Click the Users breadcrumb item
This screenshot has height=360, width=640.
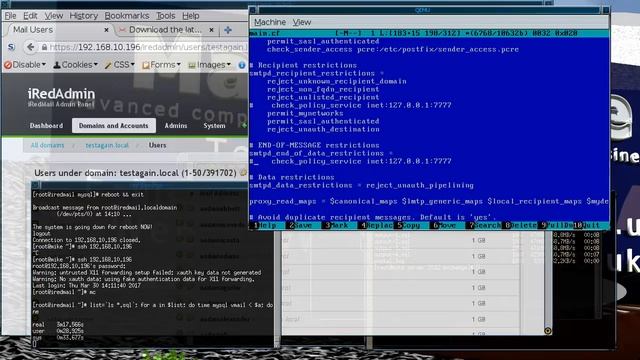[157, 145]
